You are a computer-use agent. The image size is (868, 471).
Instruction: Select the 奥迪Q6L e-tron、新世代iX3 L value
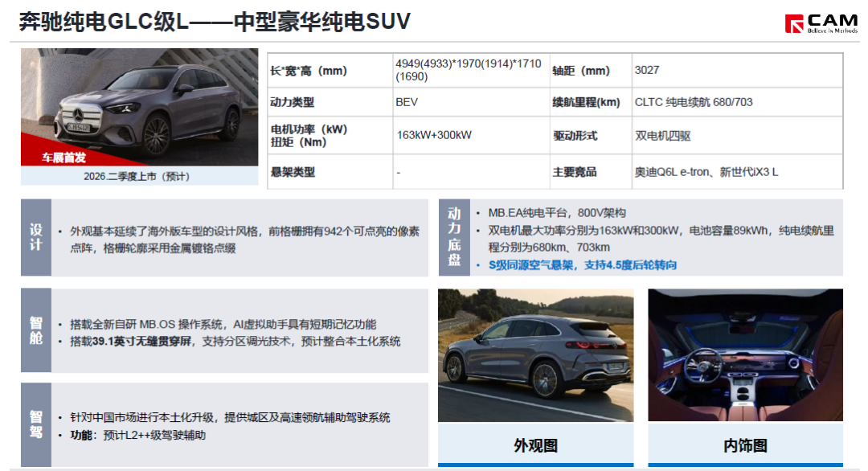pos(706,172)
